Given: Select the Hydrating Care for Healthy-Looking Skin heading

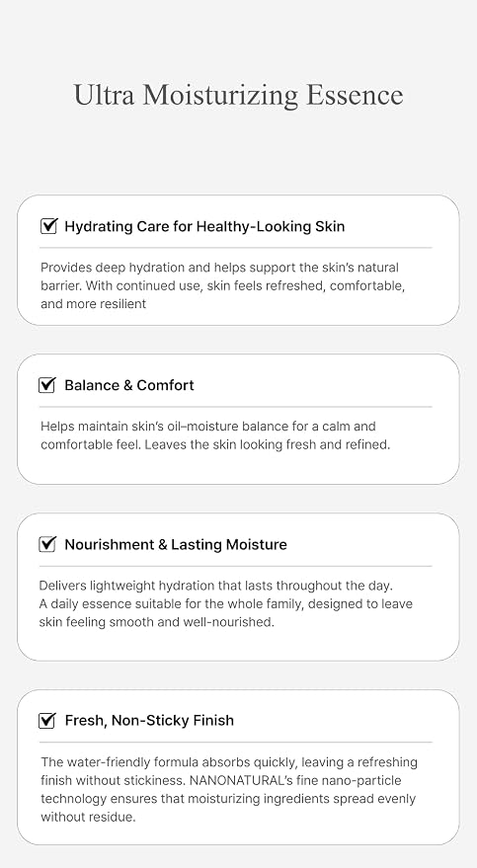Looking at the screenshot, I should tap(204, 226).
